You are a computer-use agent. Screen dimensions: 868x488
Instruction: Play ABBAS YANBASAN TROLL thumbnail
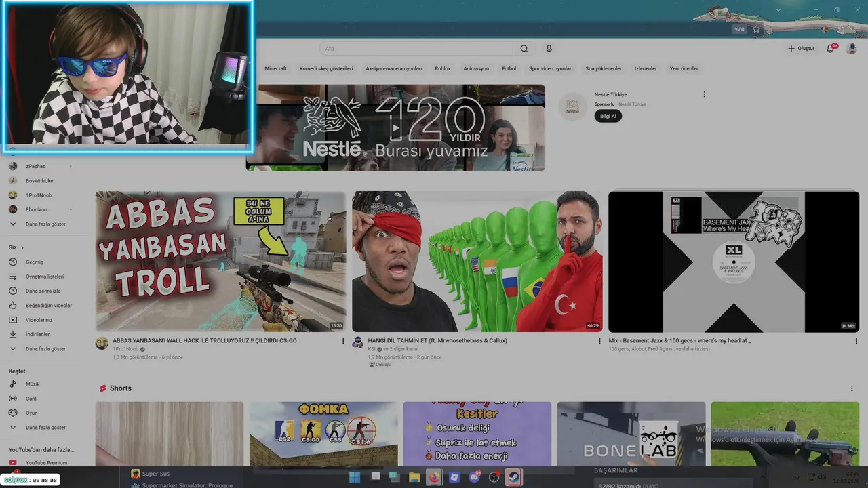(220, 262)
